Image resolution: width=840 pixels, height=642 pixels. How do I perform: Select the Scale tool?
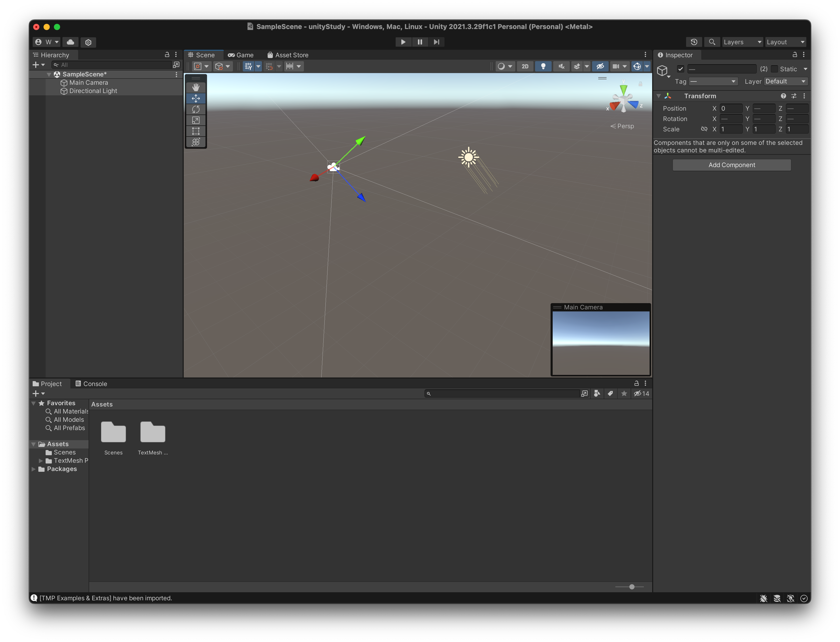[196, 120]
